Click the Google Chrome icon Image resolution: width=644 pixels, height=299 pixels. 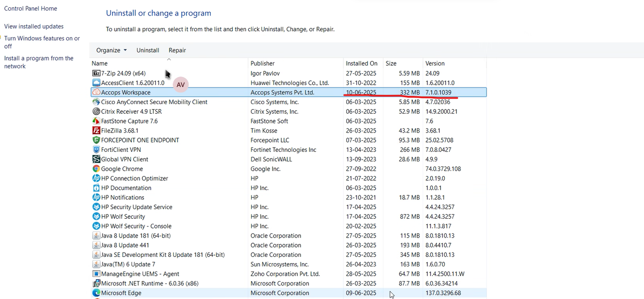coord(96,169)
